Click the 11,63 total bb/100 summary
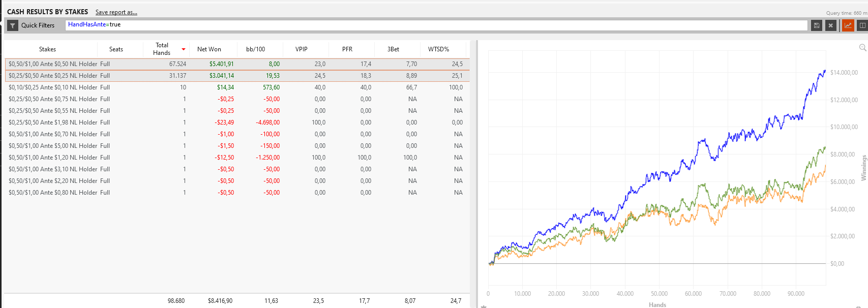 click(x=271, y=301)
